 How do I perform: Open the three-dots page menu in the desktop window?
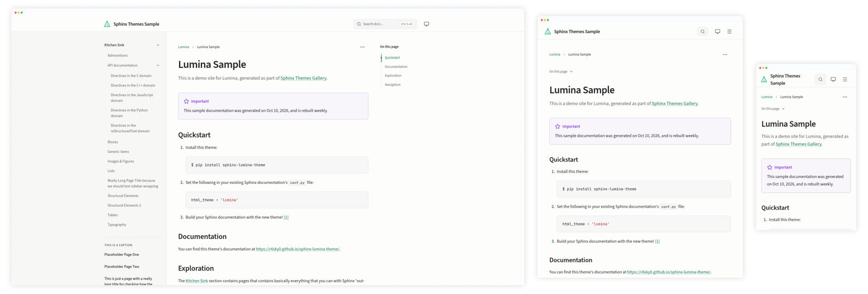pos(362,47)
